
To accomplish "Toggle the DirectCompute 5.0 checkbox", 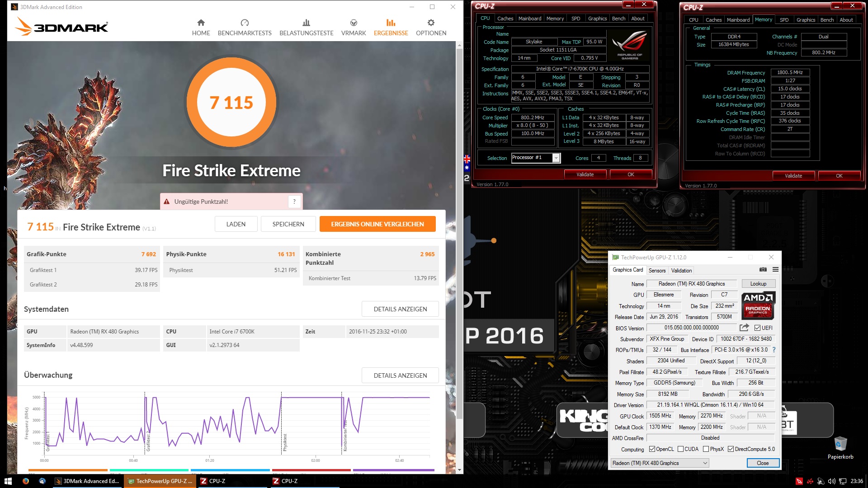I will (x=731, y=449).
